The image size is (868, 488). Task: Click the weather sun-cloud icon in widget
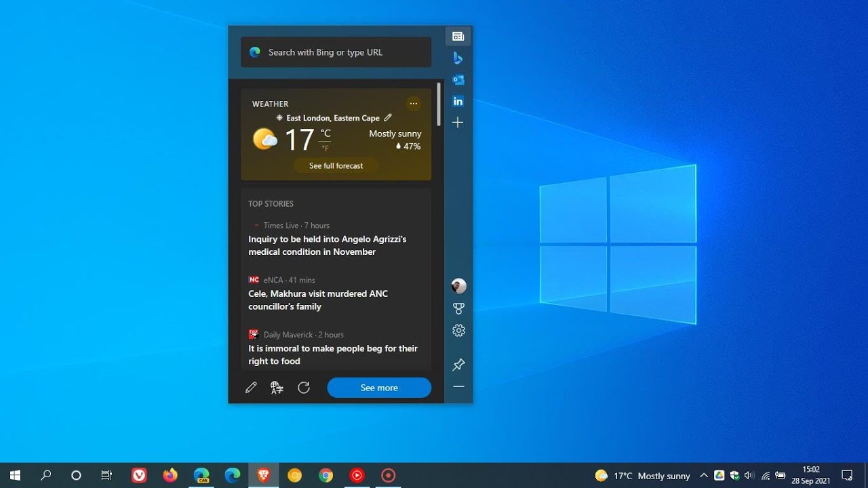click(264, 140)
